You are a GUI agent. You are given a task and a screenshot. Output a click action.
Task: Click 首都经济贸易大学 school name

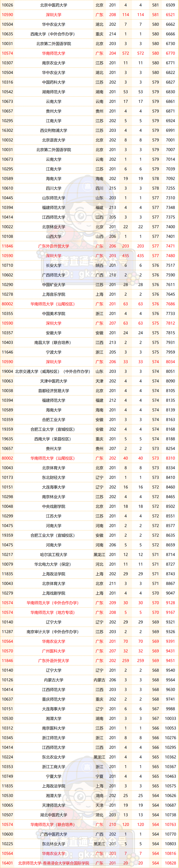[x=54, y=391]
